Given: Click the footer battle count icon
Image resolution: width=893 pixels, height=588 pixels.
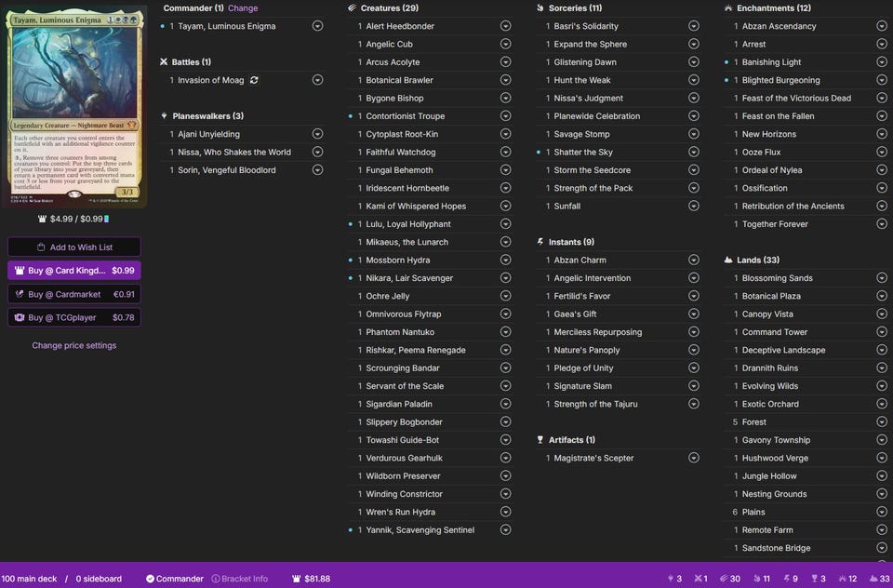Looking at the screenshot, I should pyautogui.click(x=699, y=579).
